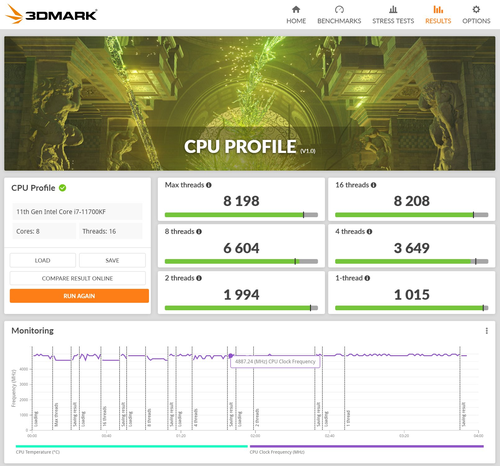Click the orange Run Again button
This screenshot has width=500, height=466.
79,296
